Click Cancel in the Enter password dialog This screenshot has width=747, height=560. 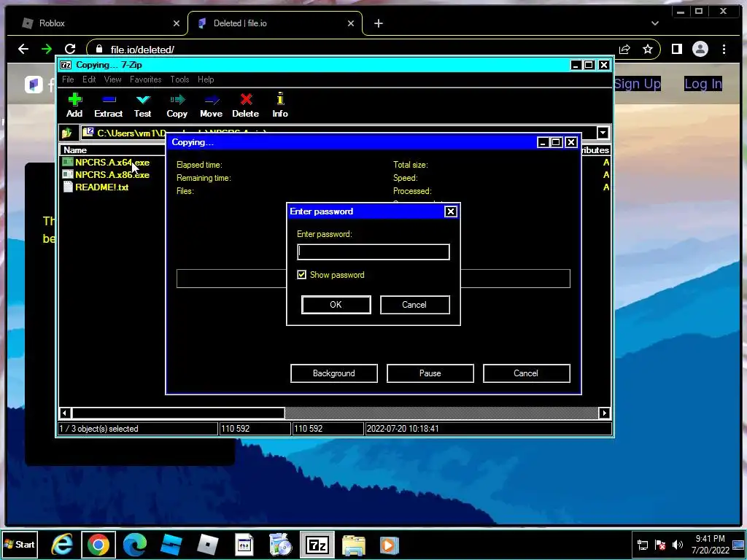(x=414, y=305)
